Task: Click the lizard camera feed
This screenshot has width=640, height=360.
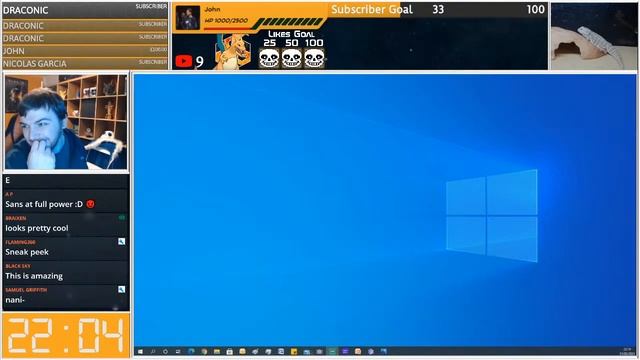Action: pos(594,37)
